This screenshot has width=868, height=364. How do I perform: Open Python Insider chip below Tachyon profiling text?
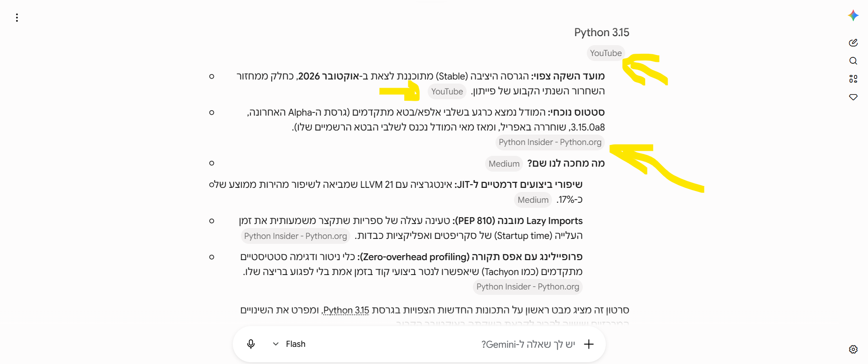coord(528,287)
